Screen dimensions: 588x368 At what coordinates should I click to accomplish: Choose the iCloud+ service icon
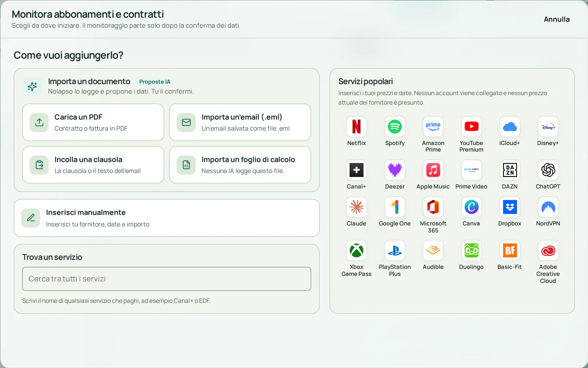(510, 127)
